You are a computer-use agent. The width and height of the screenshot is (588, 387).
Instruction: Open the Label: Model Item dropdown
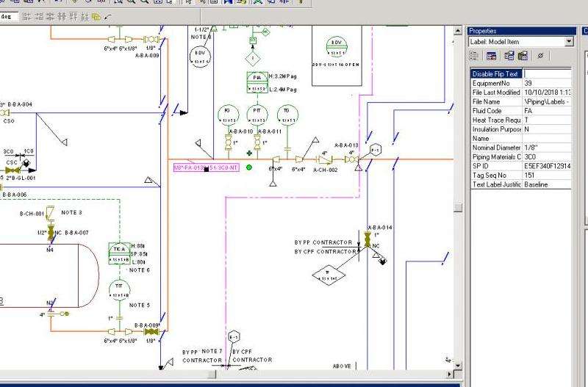click(568, 42)
